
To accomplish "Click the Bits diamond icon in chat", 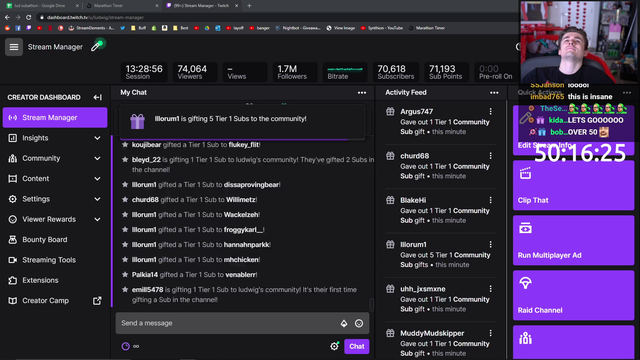I will coord(344,323).
